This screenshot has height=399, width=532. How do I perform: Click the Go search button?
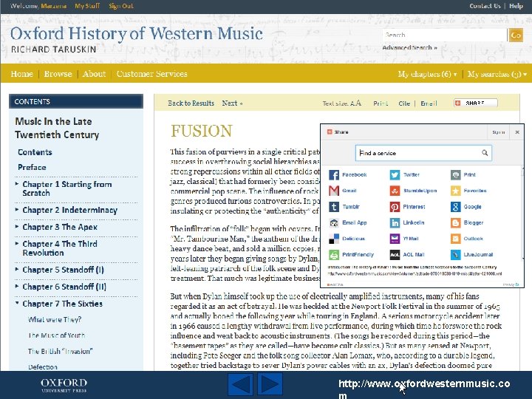click(516, 35)
